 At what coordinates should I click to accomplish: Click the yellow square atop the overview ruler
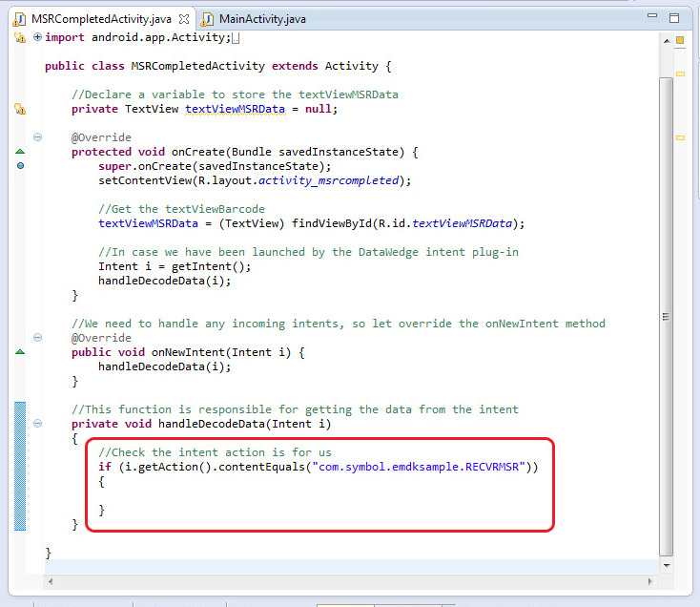680,40
